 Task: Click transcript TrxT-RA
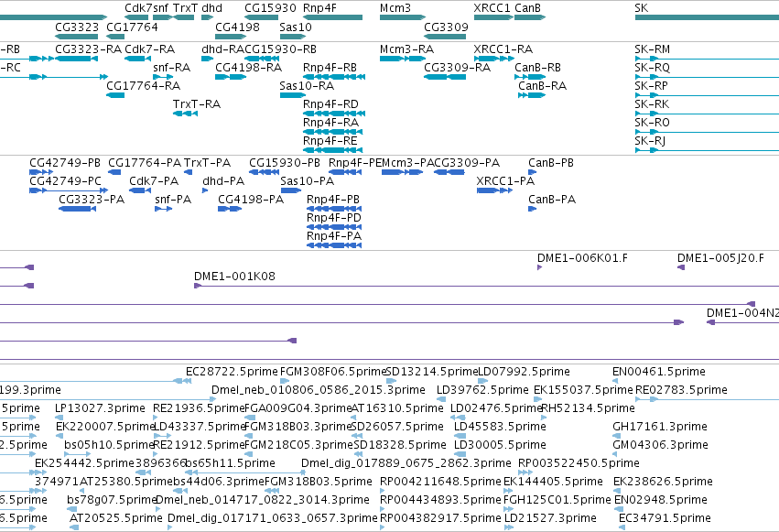coord(185,114)
